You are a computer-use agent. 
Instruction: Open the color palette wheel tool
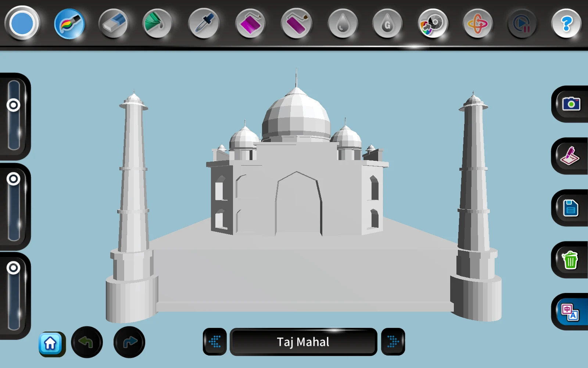[x=433, y=24]
